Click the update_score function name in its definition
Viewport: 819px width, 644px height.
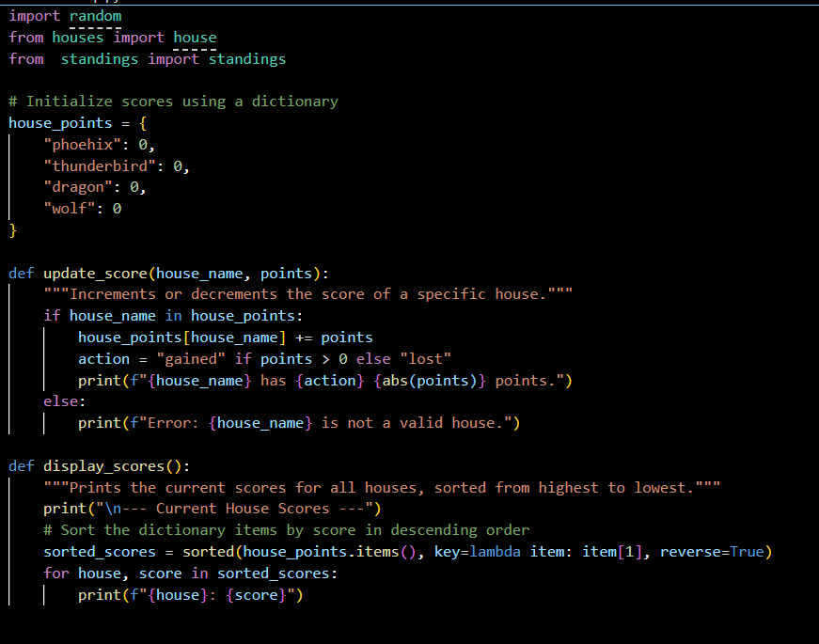pos(95,274)
